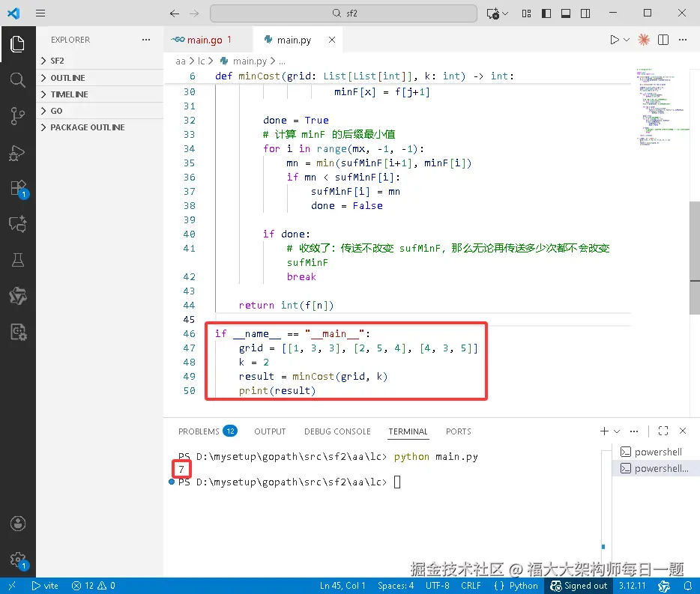Open the Testing flask view
The image size is (700, 594).
[x=17, y=260]
